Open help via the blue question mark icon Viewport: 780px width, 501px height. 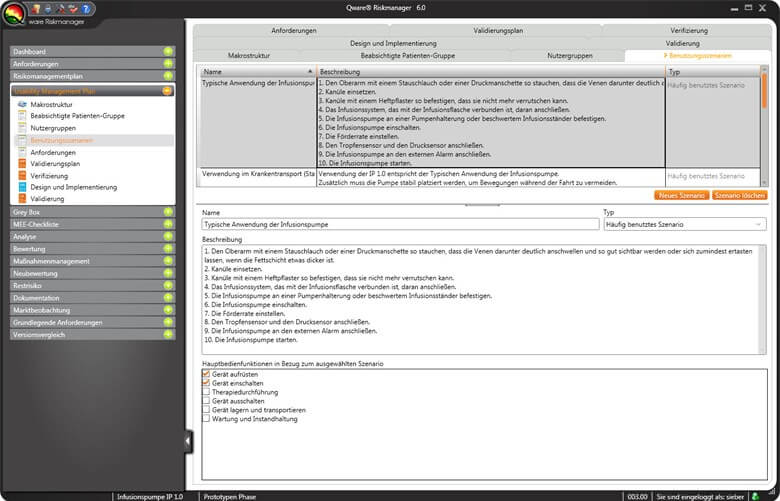86,8
